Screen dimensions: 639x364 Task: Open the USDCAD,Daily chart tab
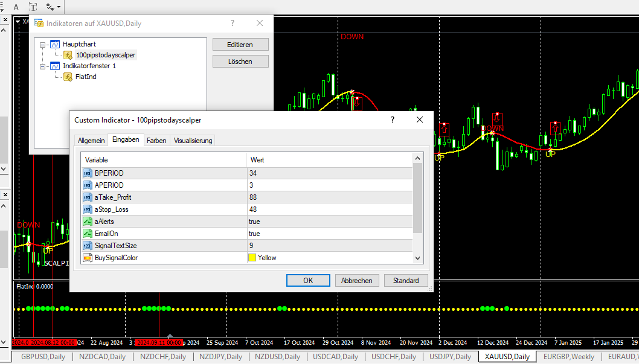335,357
